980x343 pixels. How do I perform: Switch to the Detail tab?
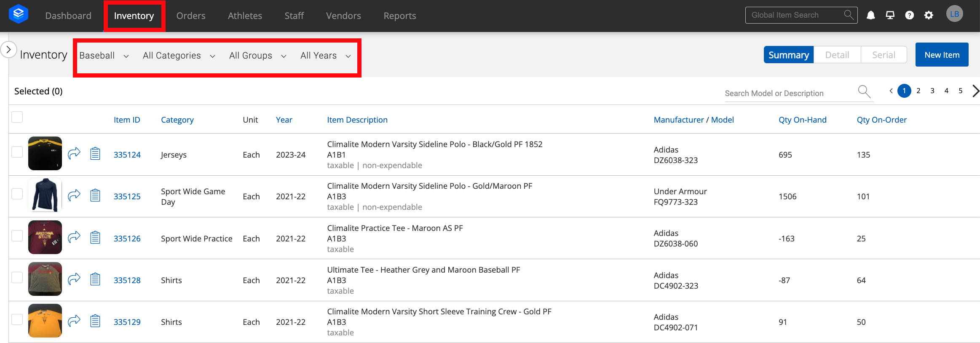tap(837, 55)
